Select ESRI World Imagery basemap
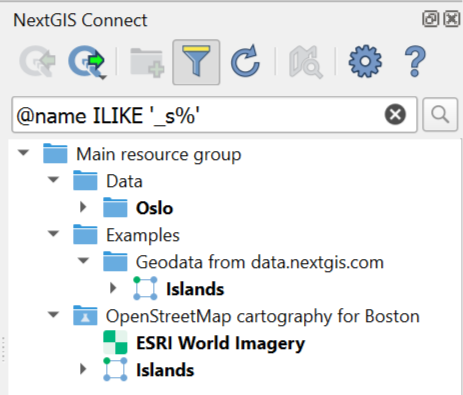This screenshot has width=463, height=395. [x=221, y=343]
